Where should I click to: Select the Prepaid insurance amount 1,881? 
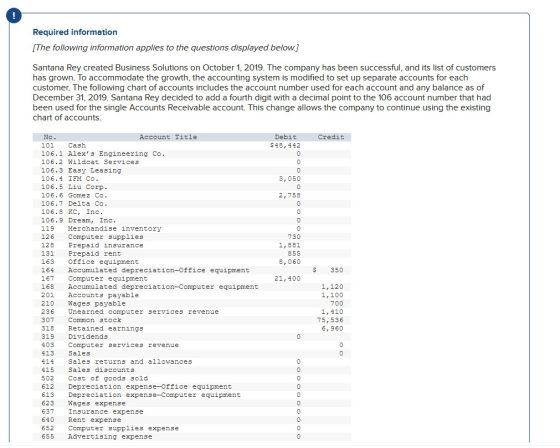click(290, 245)
